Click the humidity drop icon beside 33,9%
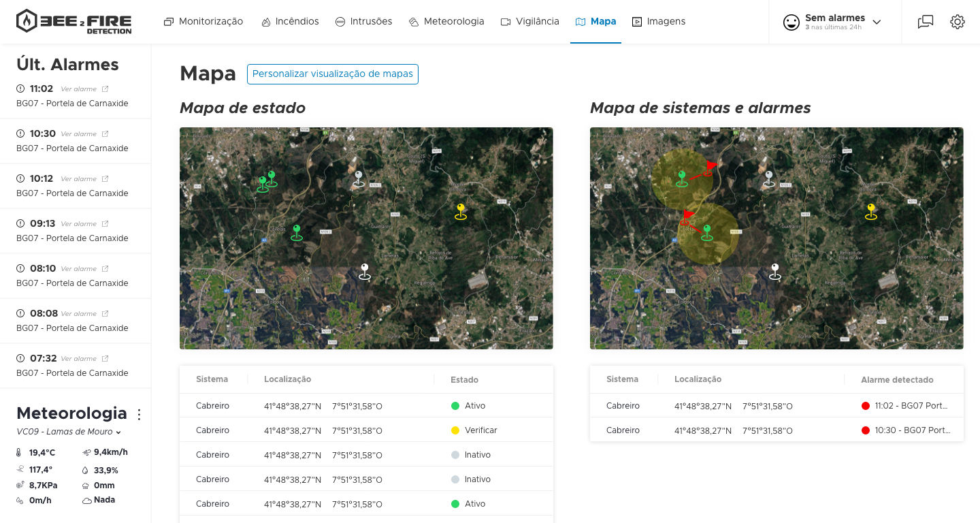 (x=85, y=470)
